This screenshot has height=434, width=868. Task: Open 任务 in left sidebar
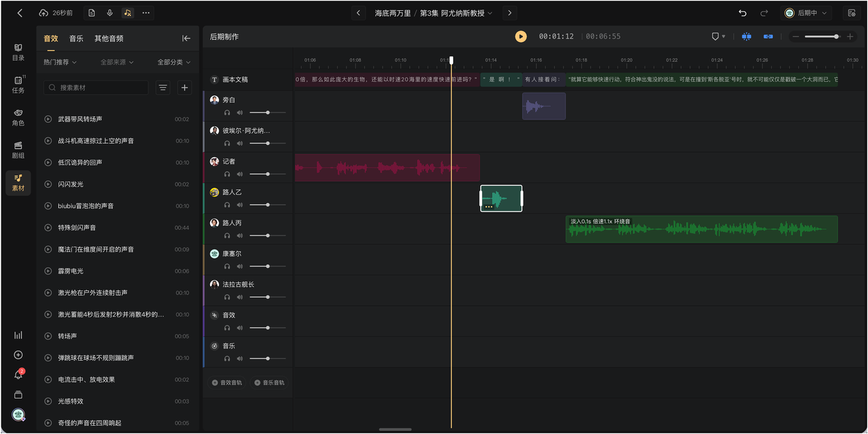(18, 85)
